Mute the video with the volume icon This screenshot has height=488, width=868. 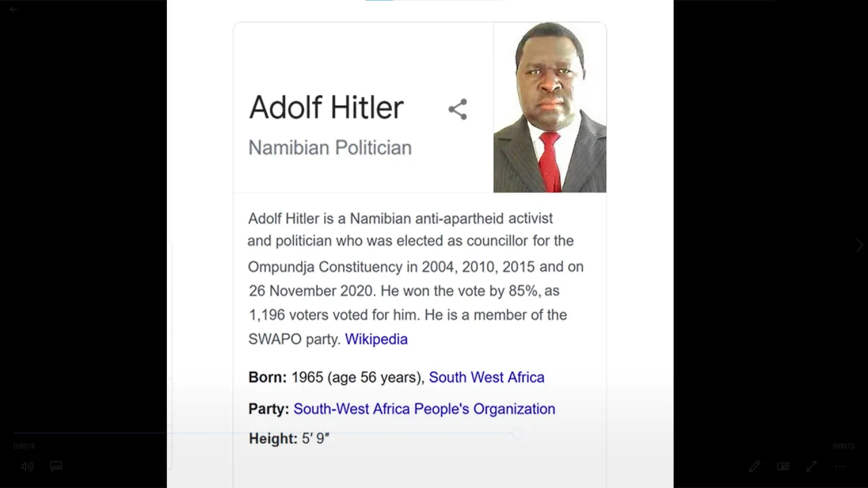[x=28, y=466]
